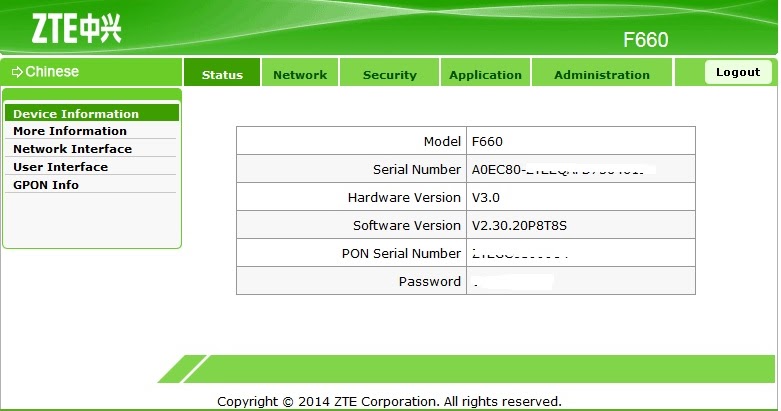Click the ZTE copyright footer text
The height and width of the screenshot is (411, 781).
coord(389,402)
